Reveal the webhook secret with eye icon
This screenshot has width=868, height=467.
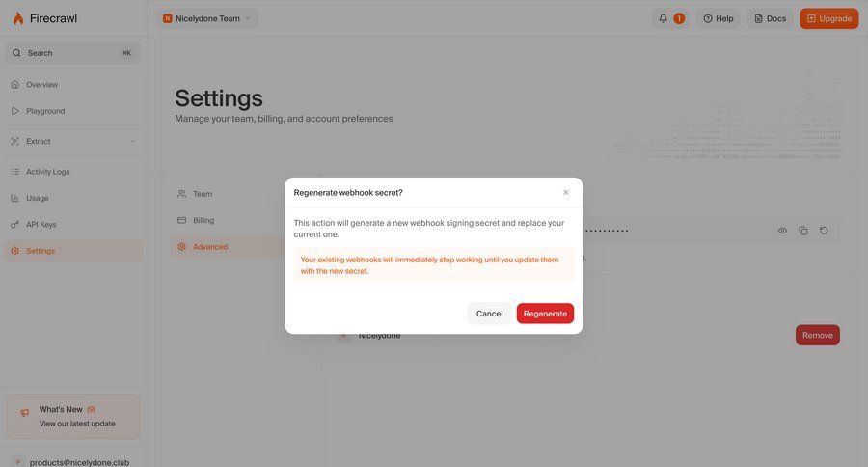coord(782,231)
